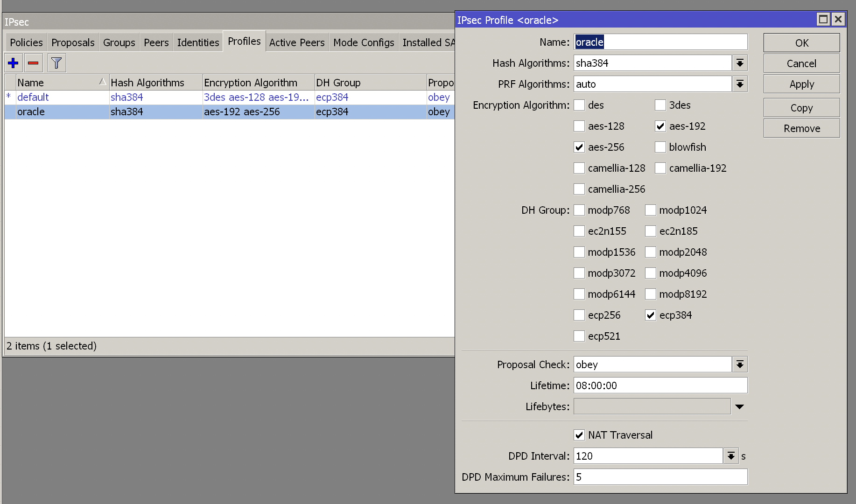Screen dimensions: 856x504
Task: Open the Proposal Check dropdown
Action: (740, 364)
